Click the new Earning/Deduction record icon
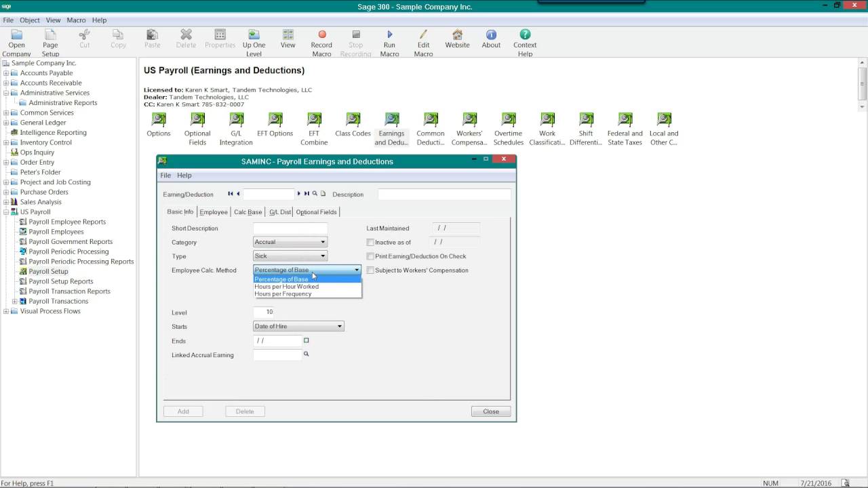 323,194
